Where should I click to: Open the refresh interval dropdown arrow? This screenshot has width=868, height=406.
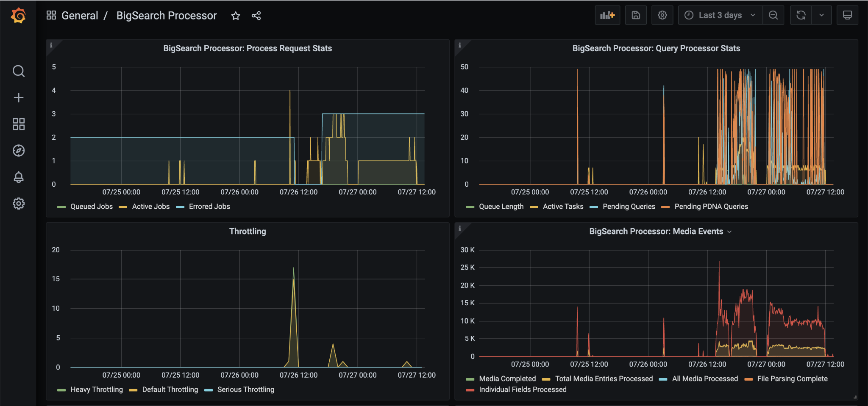tap(821, 15)
